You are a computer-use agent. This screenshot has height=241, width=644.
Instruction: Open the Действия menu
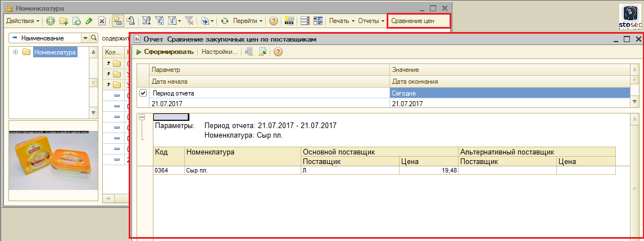tap(22, 21)
